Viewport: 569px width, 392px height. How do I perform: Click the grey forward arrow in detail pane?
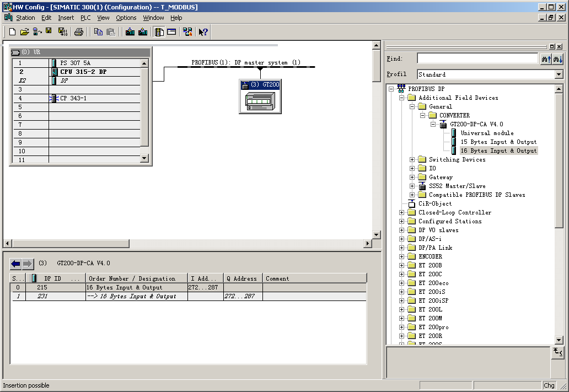pyautogui.click(x=28, y=264)
